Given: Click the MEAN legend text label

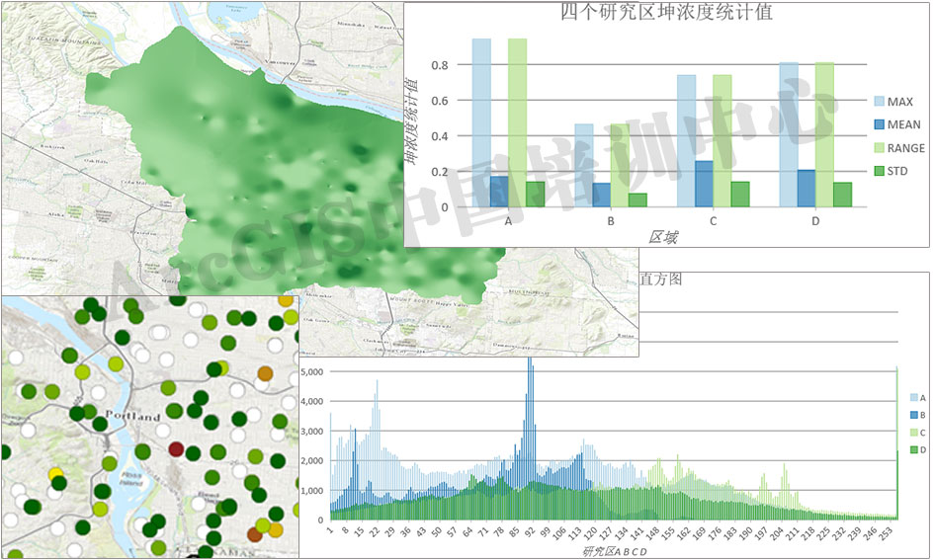Looking at the screenshot, I should coord(904,125).
